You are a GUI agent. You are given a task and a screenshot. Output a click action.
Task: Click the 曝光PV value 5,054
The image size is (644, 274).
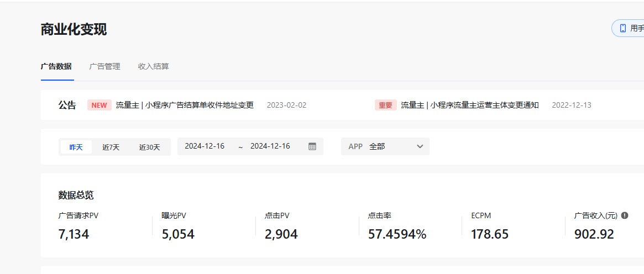(x=178, y=234)
